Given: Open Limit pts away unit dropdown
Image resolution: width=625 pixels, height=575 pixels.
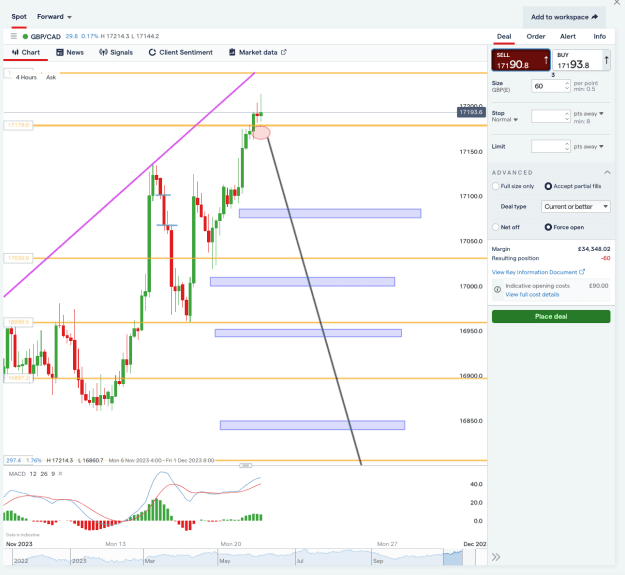Looking at the screenshot, I should 588,147.
